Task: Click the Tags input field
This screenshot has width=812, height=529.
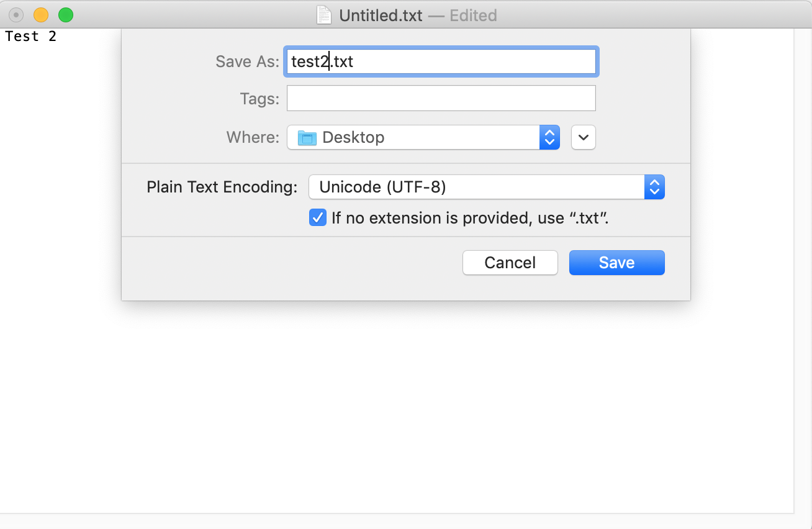Action: click(x=441, y=98)
